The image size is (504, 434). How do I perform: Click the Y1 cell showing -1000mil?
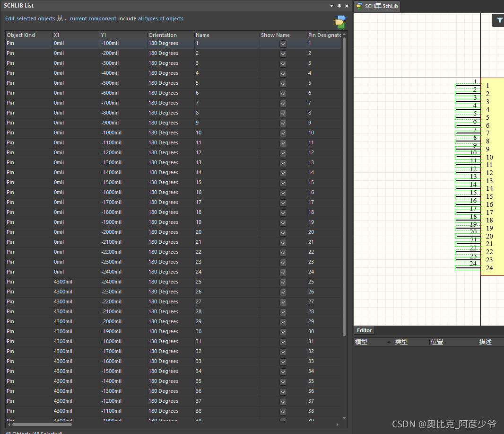click(112, 133)
